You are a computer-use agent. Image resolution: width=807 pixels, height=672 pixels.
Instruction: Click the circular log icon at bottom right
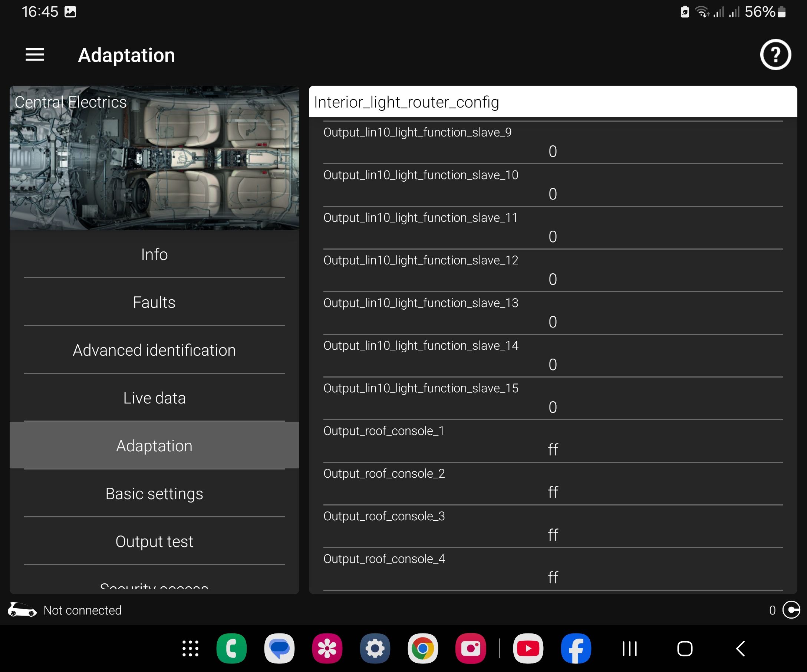pos(791,610)
